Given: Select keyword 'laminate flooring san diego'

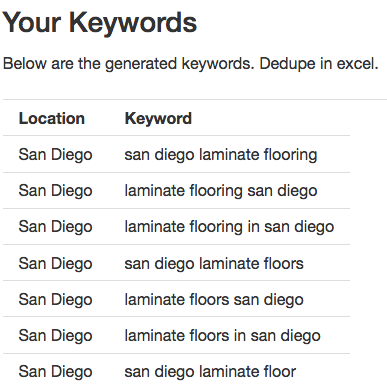Looking at the screenshot, I should point(221,191).
